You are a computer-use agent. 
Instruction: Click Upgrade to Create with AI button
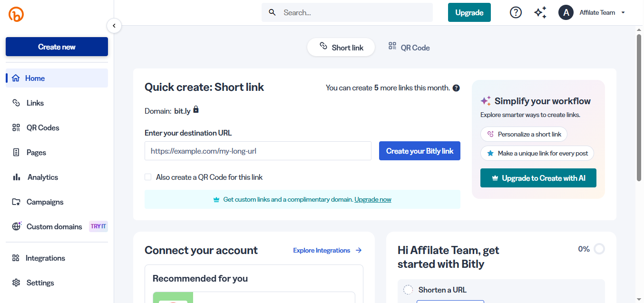(538, 178)
